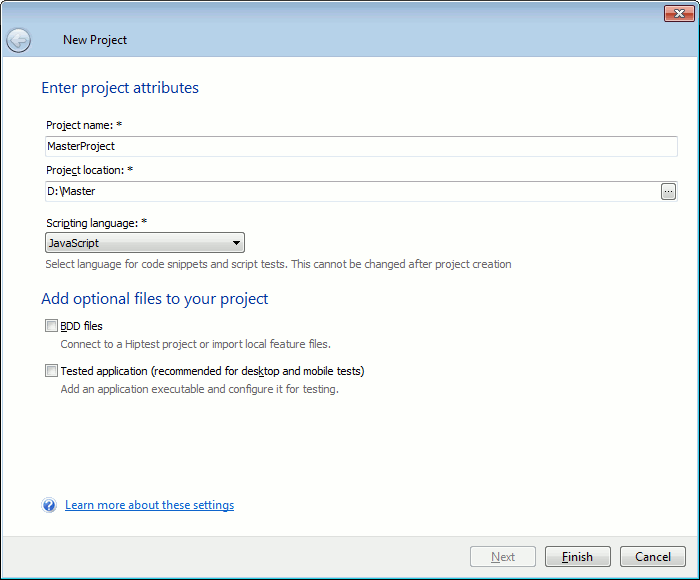The height and width of the screenshot is (580, 700).
Task: Click the 'Select language for code snippets' hint
Action: click(x=278, y=264)
